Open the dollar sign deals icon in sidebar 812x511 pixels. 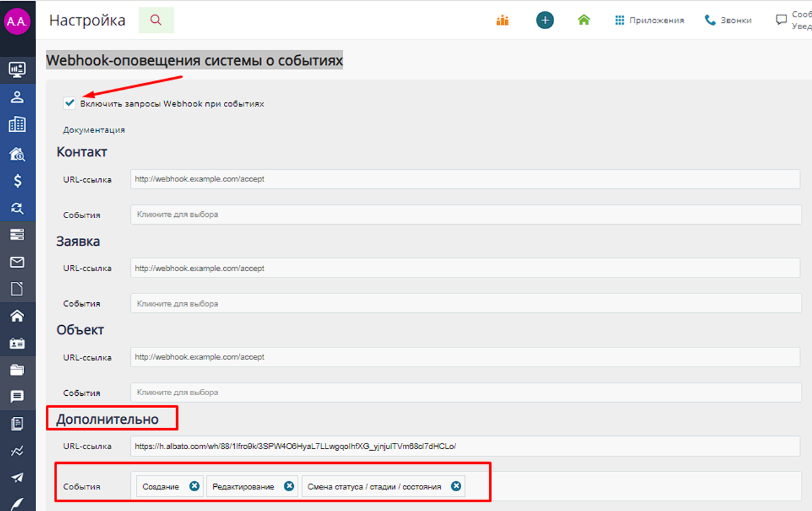[17, 181]
